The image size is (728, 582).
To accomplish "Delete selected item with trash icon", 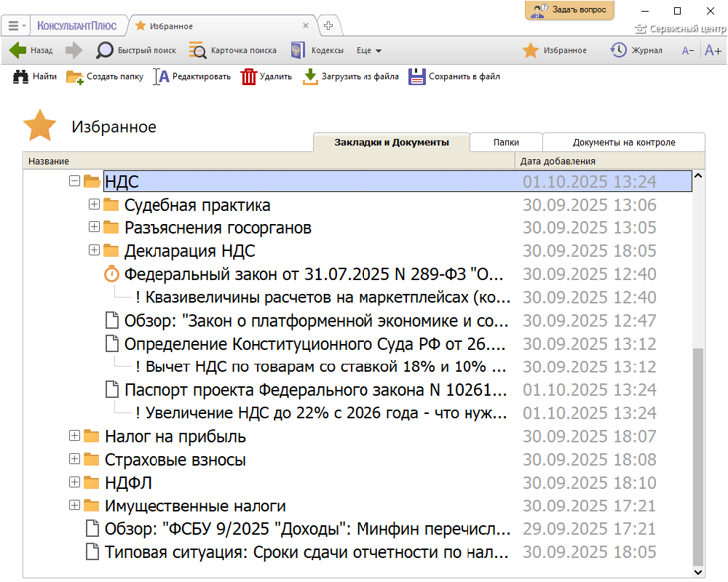I will (249, 76).
